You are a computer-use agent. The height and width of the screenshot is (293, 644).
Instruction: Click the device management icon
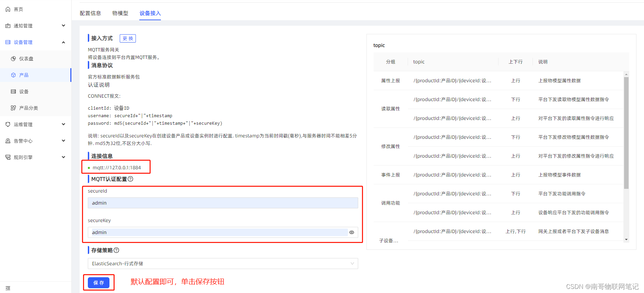(x=8, y=42)
